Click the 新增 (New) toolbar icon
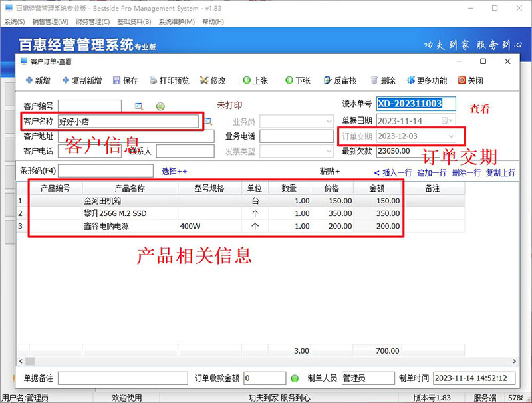This screenshot has width=532, height=403. coord(29,80)
